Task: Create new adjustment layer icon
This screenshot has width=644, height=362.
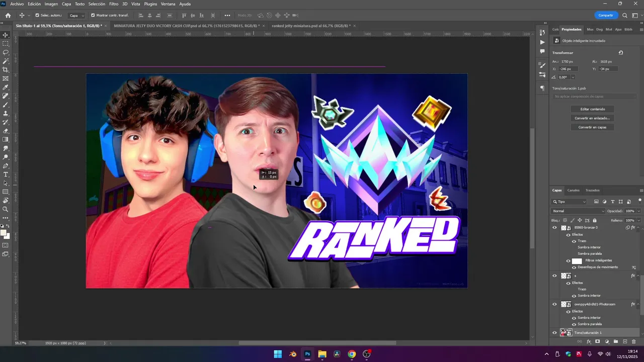Action: (x=607, y=341)
